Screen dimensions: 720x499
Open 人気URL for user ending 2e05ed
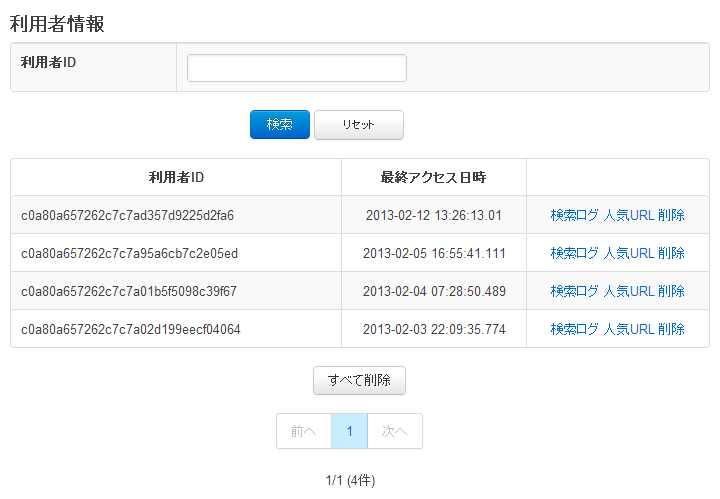(x=629, y=253)
